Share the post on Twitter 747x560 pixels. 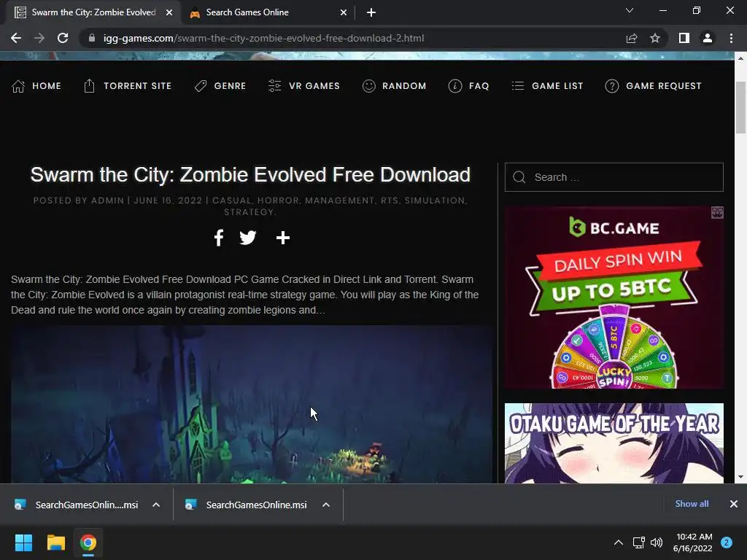[x=248, y=238]
